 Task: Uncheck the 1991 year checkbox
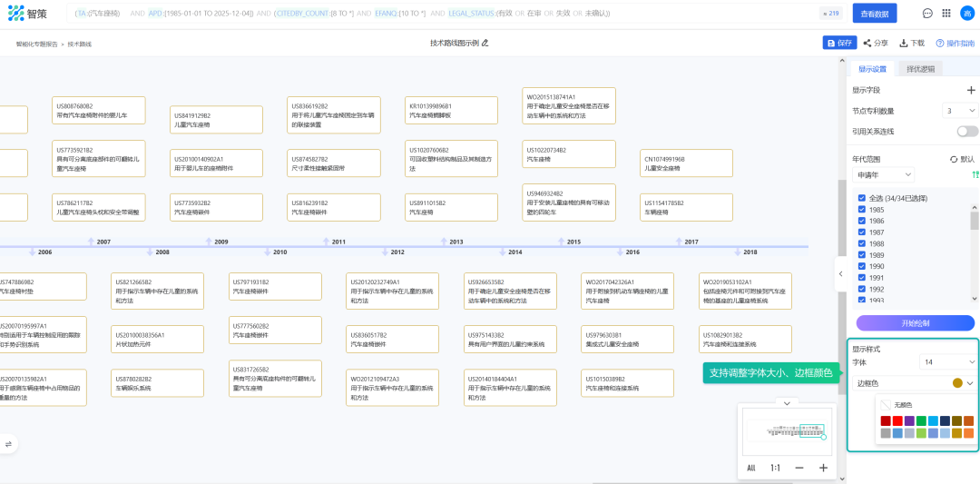point(862,278)
